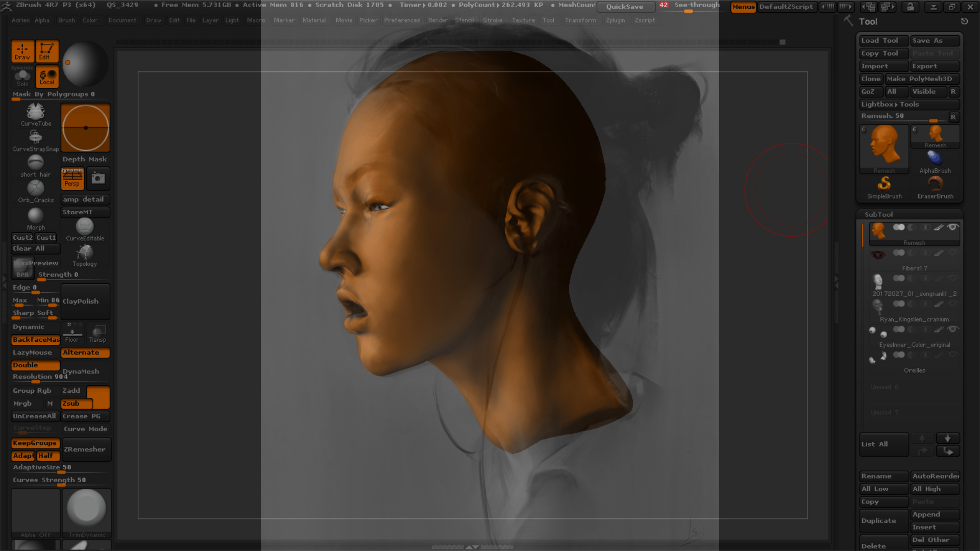Toggle BackfaceMask option
The width and height of the screenshot is (980, 551).
[x=36, y=340]
